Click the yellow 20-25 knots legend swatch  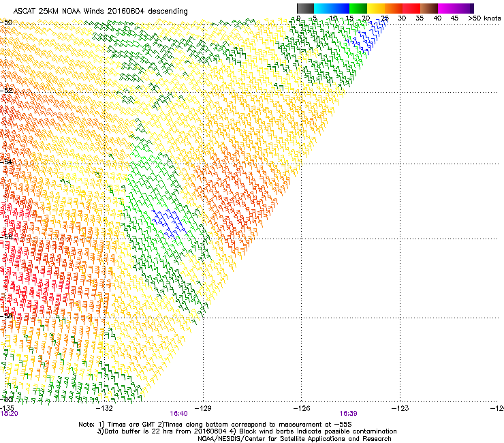tap(376, 8)
